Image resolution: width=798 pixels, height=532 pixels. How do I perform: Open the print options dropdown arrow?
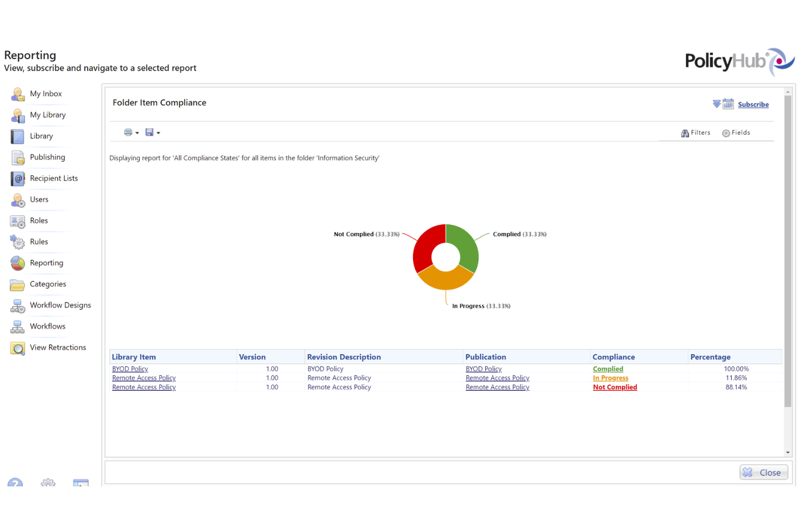pos(137,133)
